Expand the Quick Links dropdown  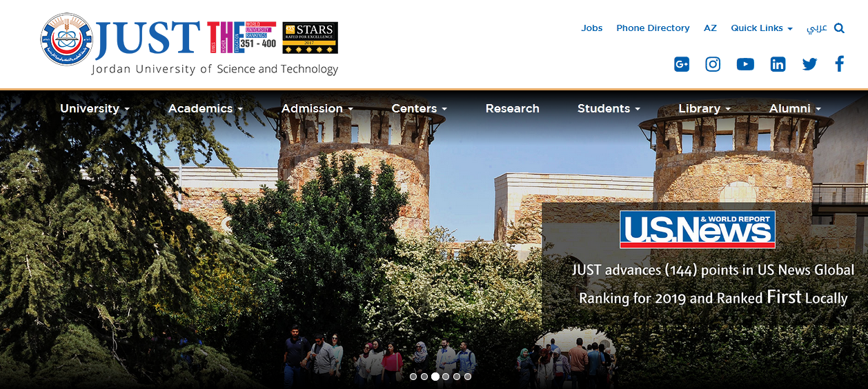click(x=761, y=28)
